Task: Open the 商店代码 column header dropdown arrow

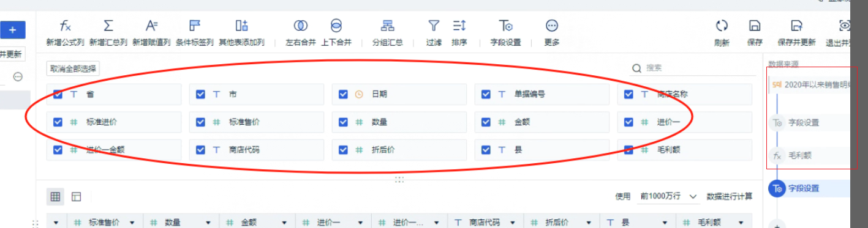Action: click(x=513, y=222)
